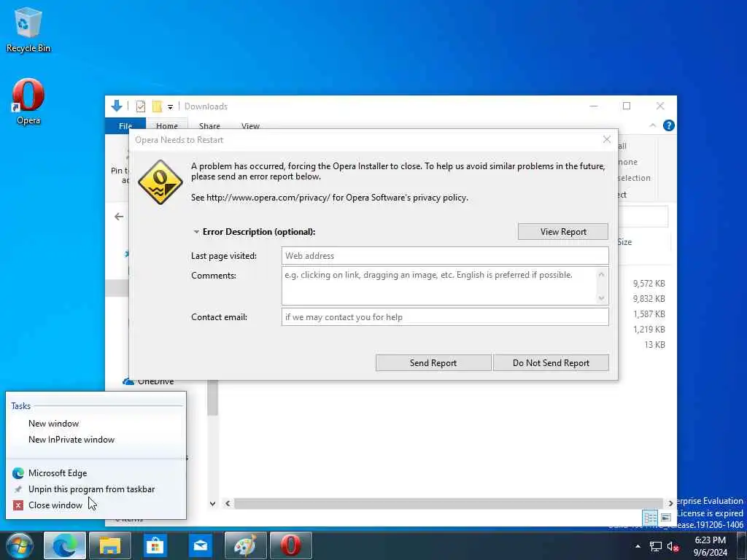Screen dimensions: 747x560
Task: Click Do Not Send Report button
Action: tap(551, 363)
